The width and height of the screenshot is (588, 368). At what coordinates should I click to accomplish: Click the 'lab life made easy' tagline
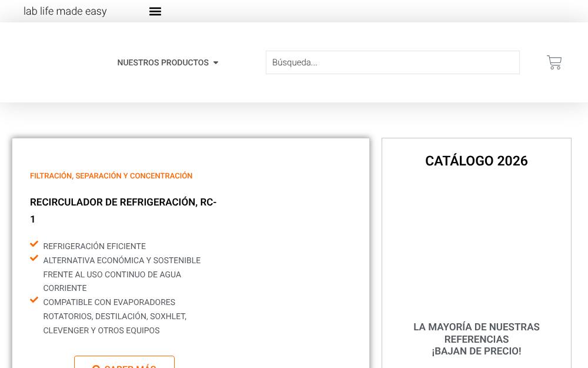coord(65,11)
